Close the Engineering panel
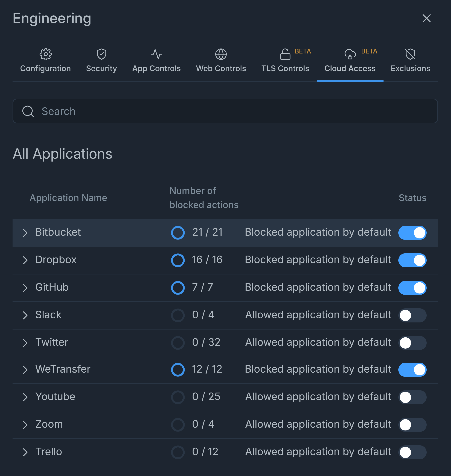This screenshot has height=476, width=451. 426,18
